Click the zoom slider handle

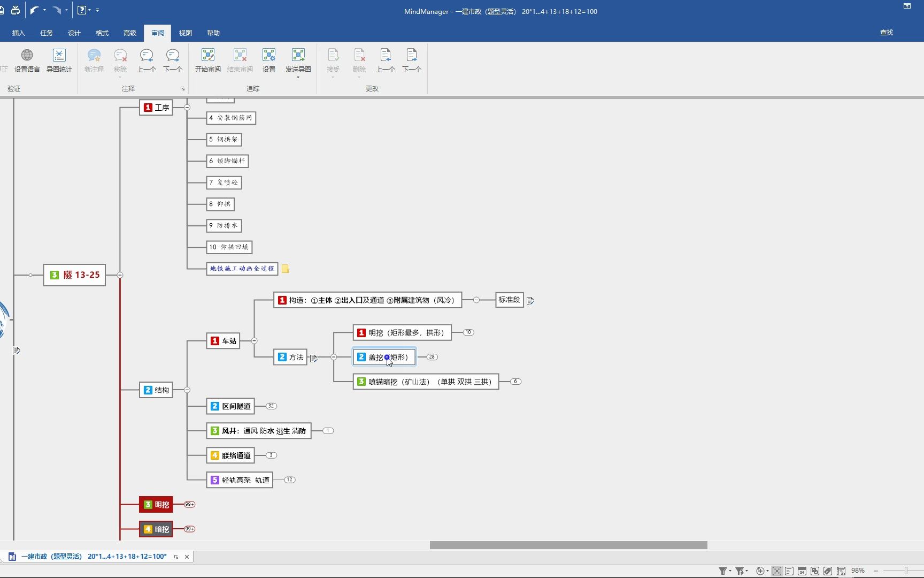(906, 571)
